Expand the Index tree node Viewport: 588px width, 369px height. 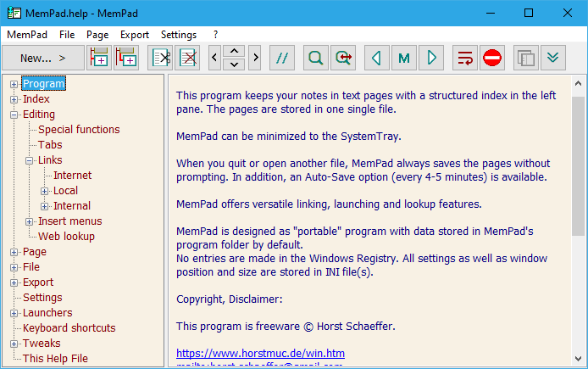coord(14,99)
